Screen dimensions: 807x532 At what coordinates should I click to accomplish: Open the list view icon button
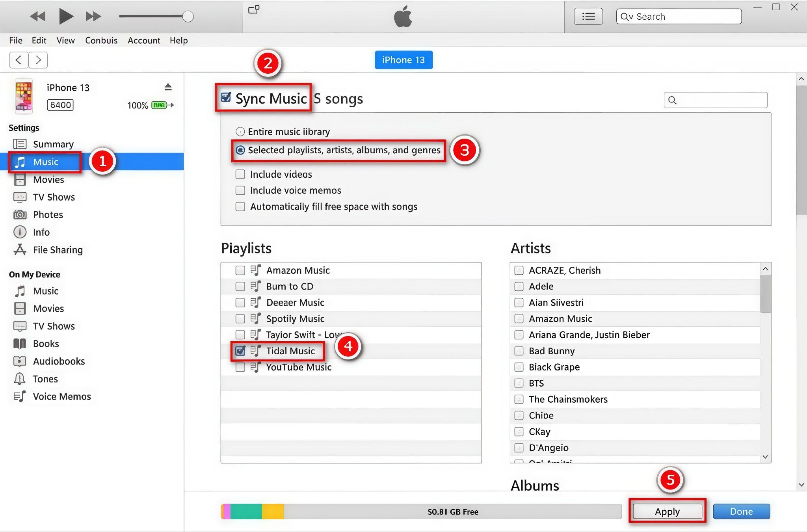(x=588, y=17)
